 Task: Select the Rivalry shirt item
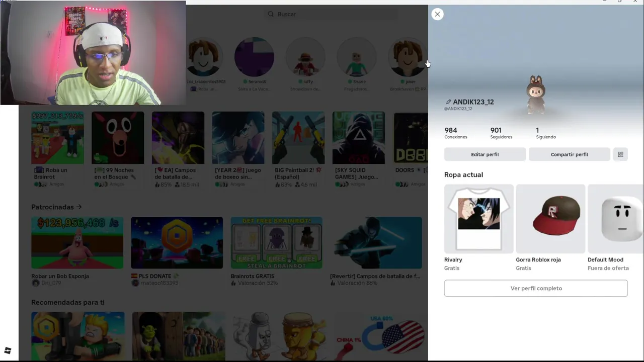pyautogui.click(x=479, y=228)
